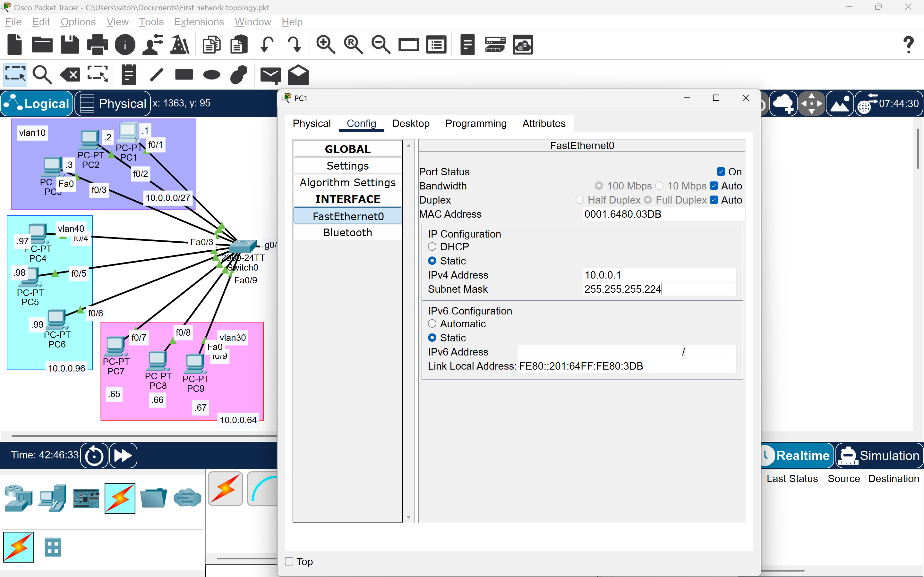This screenshot has width=924, height=577.
Task: Open the Bluetooth interface settings
Action: (x=347, y=232)
